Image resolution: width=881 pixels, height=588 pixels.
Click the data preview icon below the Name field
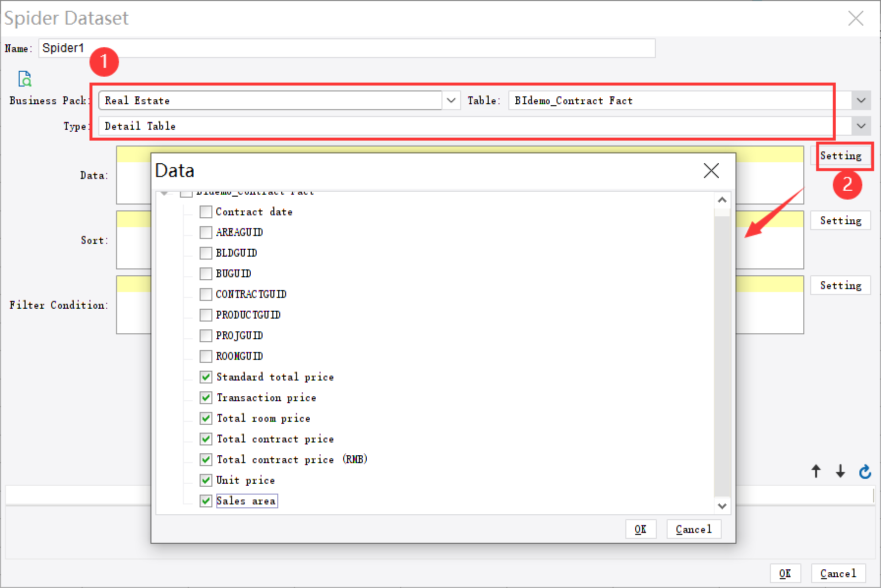coord(25,79)
